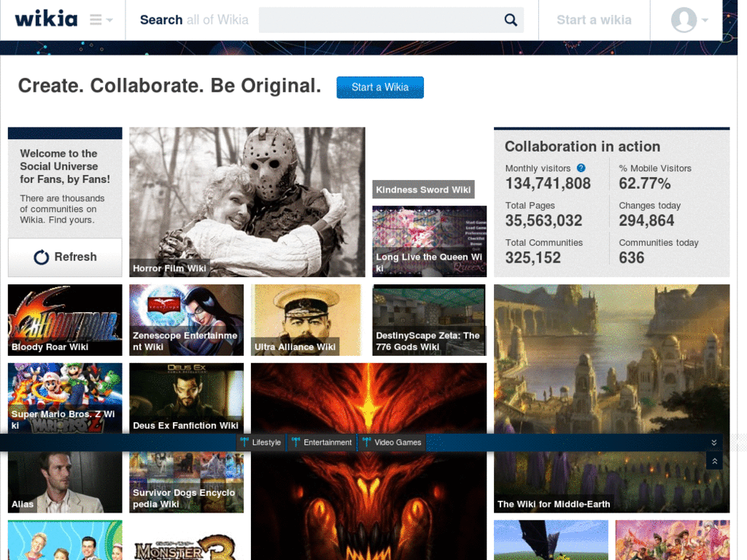747x560 pixels.
Task: Click Create. Collaborate. Be Original. heading
Action: pyautogui.click(x=169, y=86)
